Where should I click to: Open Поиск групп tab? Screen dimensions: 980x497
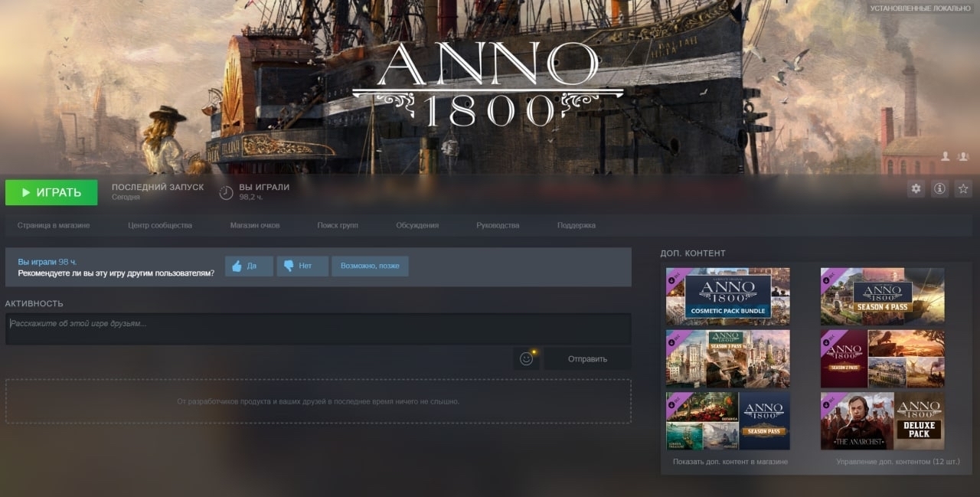[338, 225]
